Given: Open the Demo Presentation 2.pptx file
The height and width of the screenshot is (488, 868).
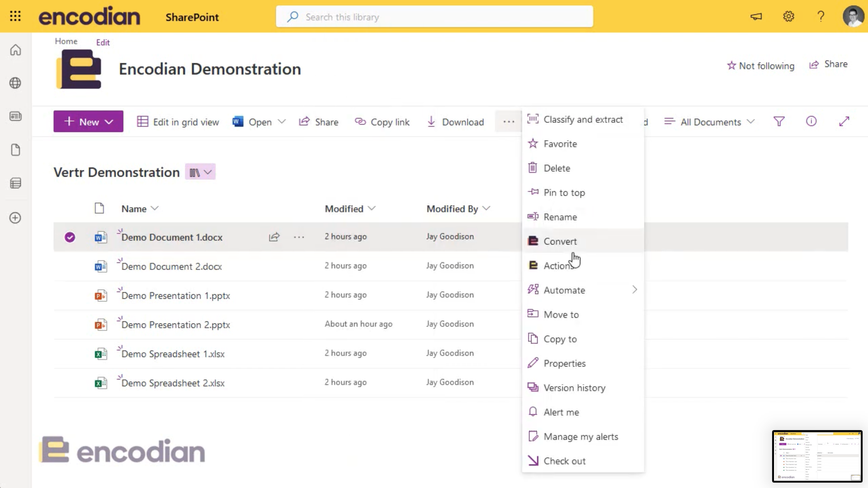Looking at the screenshot, I should pos(175,325).
